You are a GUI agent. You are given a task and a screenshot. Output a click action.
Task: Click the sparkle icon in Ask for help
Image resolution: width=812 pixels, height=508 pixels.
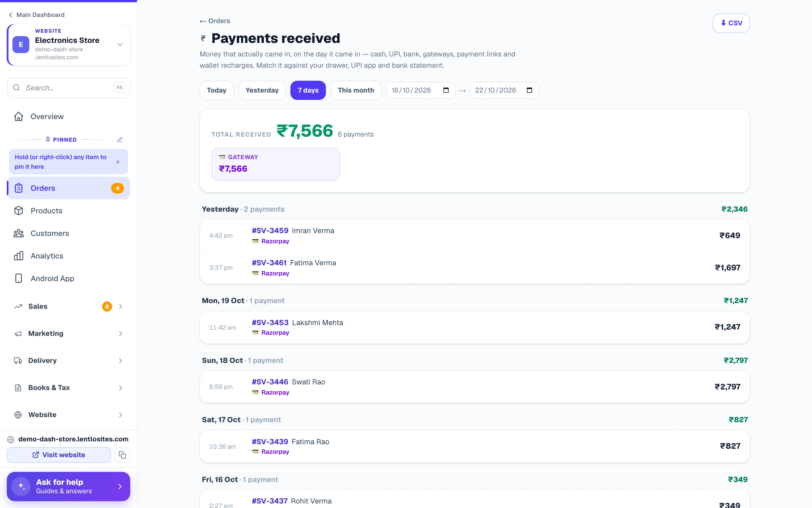(x=21, y=486)
